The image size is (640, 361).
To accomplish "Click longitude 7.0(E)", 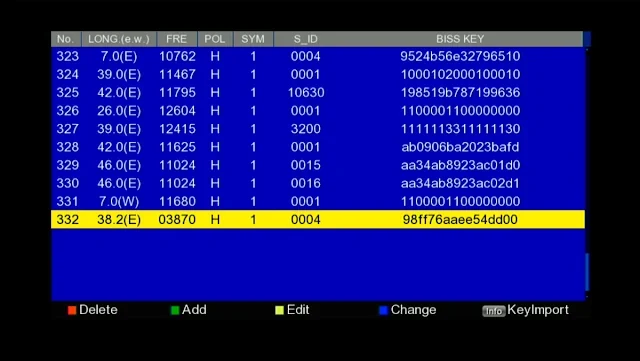I will tap(119, 56).
